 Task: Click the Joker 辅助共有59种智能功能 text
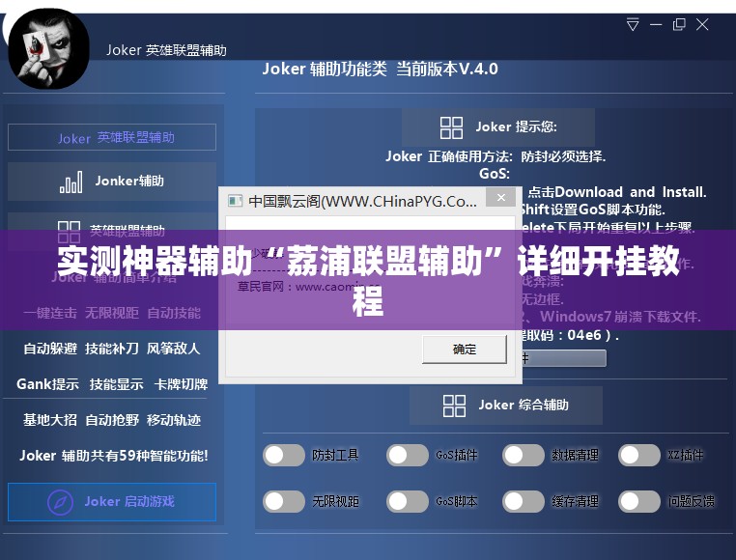click(114, 456)
